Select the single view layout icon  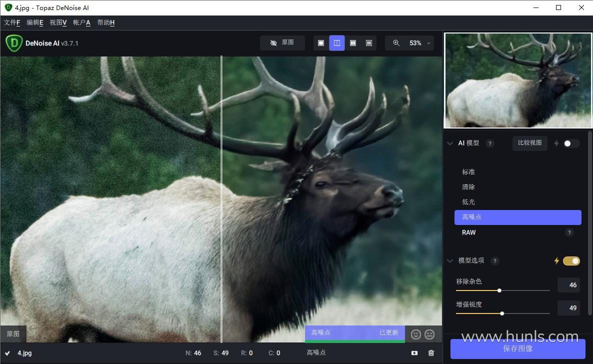pos(321,43)
